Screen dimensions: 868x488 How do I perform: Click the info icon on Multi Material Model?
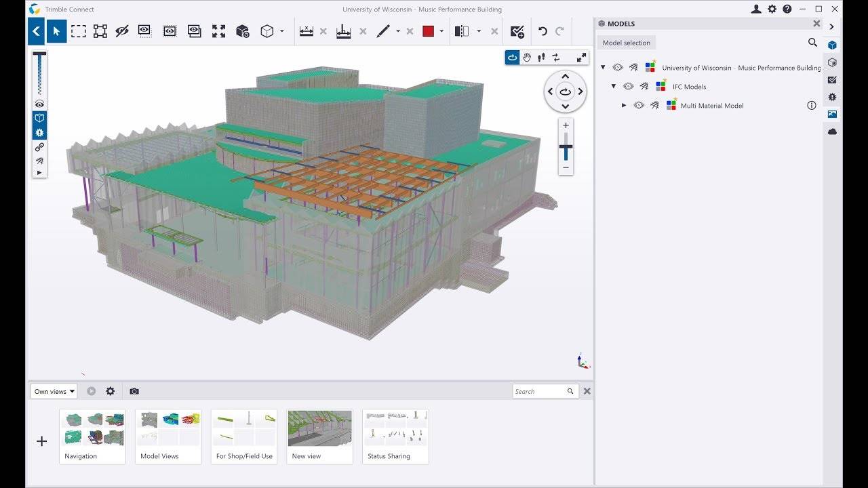click(x=812, y=106)
